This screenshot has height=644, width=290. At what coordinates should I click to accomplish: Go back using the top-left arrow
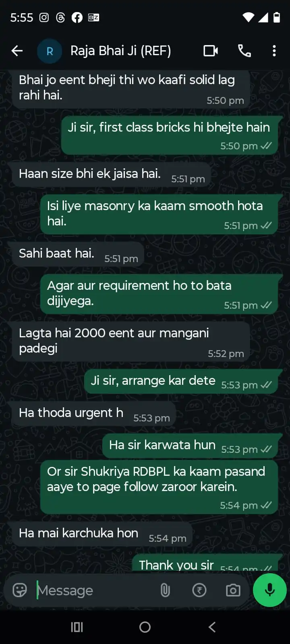click(x=17, y=51)
